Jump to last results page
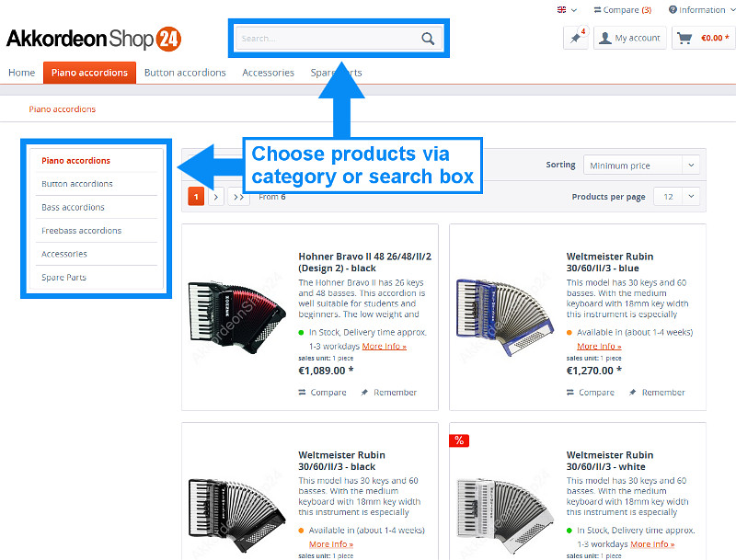Image resolution: width=736 pixels, height=560 pixels. (x=239, y=197)
